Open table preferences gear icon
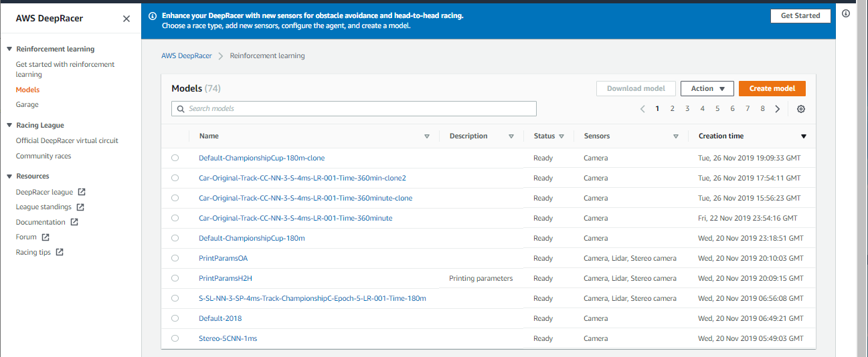 [x=801, y=109]
